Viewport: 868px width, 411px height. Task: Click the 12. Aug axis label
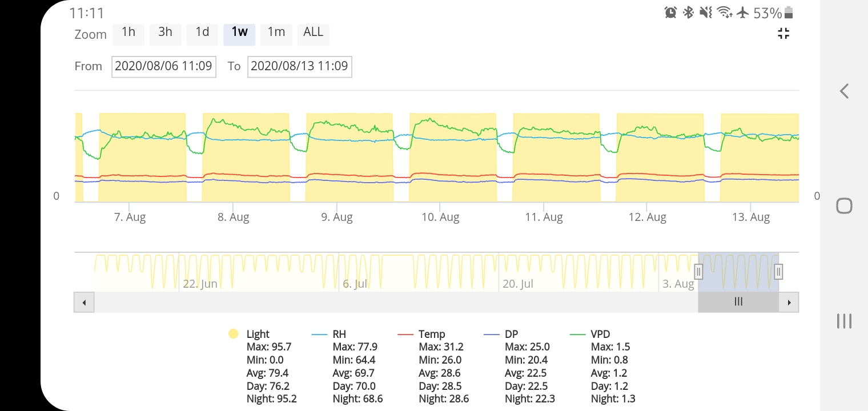pos(647,217)
